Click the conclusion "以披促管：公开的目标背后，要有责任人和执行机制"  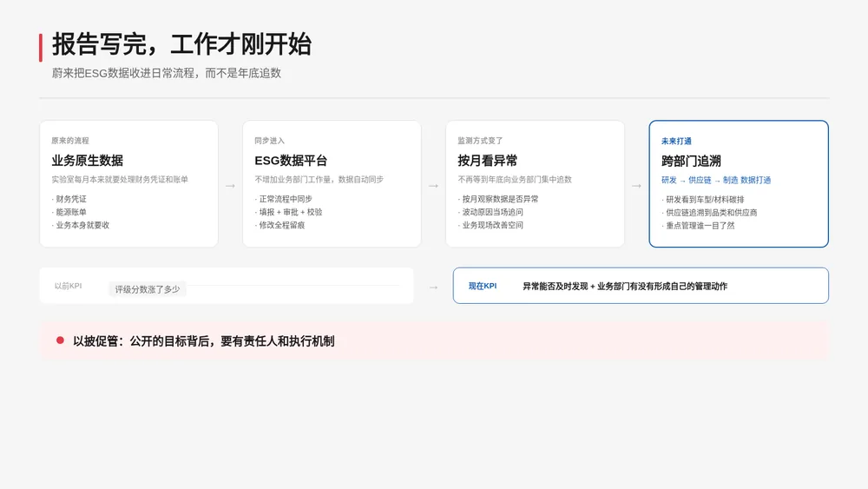pos(204,341)
